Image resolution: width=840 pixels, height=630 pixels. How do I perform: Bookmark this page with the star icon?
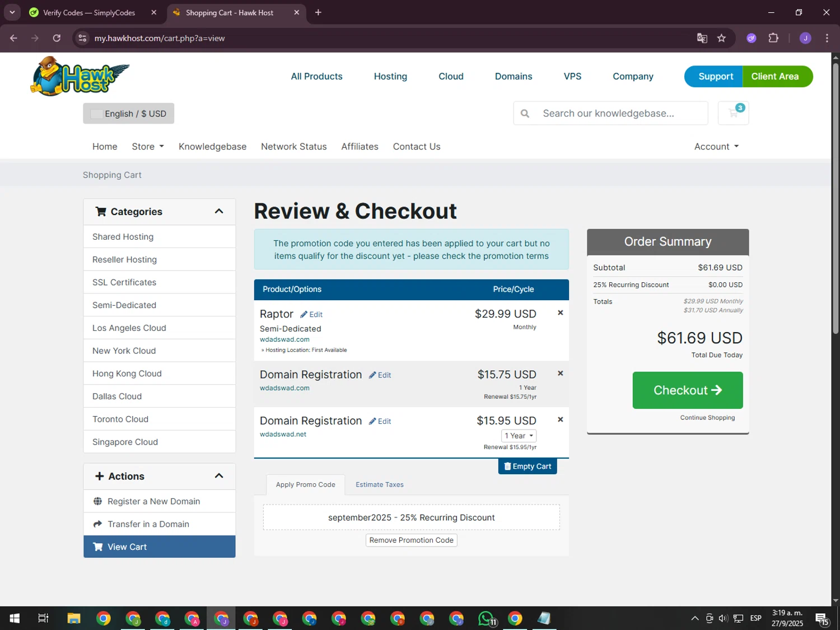tap(721, 38)
